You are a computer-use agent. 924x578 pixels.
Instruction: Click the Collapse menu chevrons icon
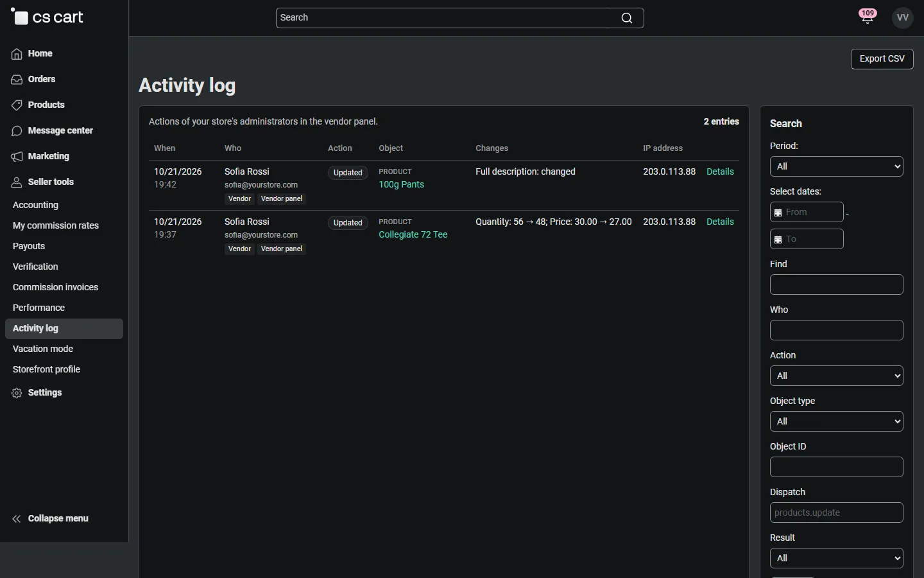(17, 519)
